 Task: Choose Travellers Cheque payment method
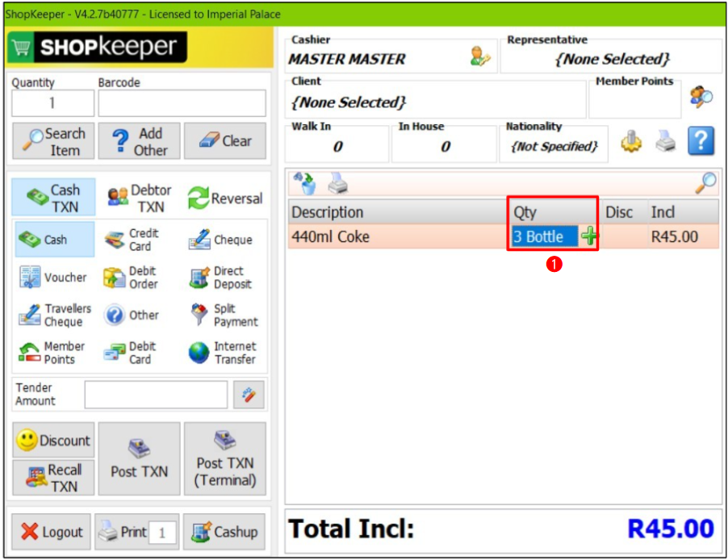pyautogui.click(x=55, y=315)
